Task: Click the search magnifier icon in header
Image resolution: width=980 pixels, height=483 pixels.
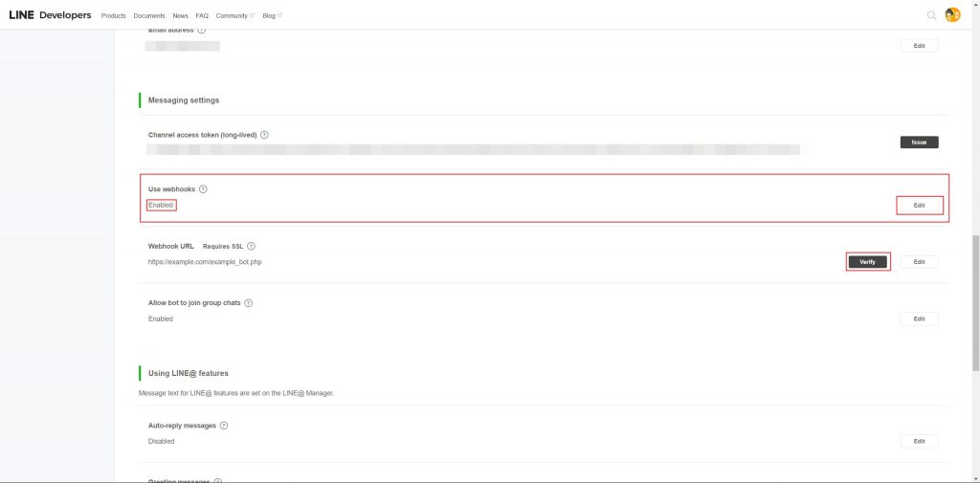Action: [x=932, y=15]
